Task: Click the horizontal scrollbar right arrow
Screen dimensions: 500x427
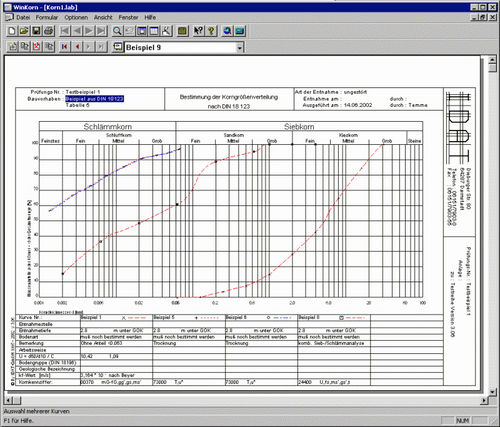Action: point(484,400)
